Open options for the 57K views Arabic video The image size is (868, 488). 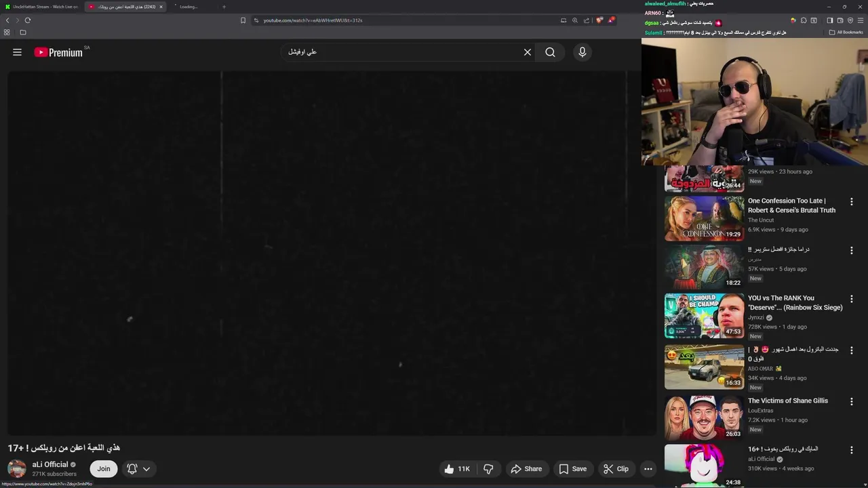pyautogui.click(x=852, y=251)
